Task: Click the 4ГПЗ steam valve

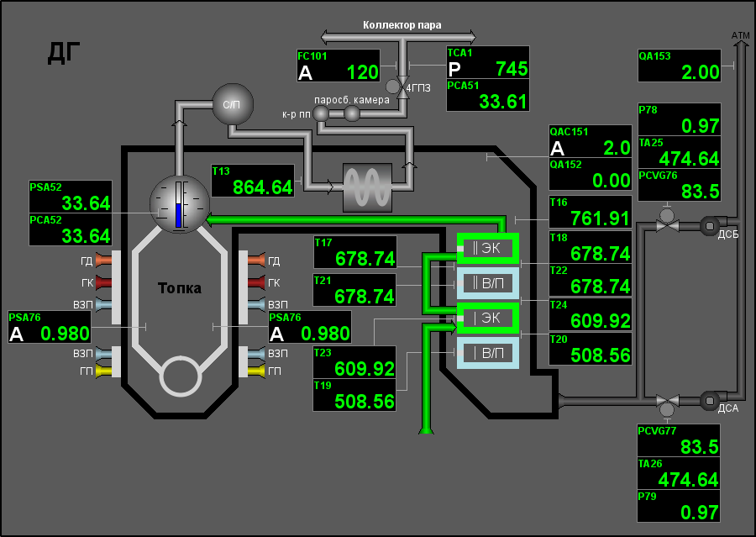Action: coord(403,87)
